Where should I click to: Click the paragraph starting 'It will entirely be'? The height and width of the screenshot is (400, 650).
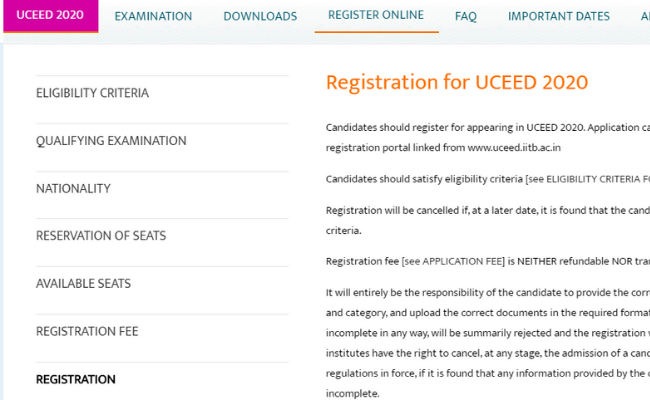coord(487,294)
